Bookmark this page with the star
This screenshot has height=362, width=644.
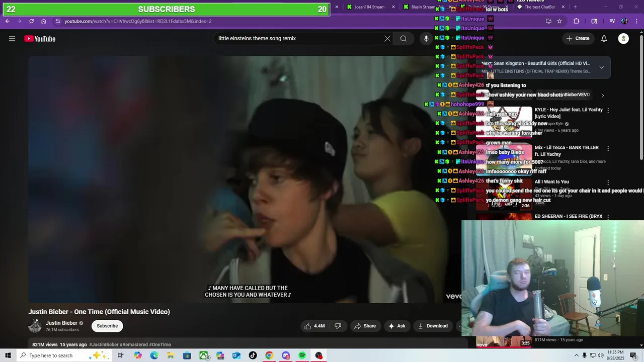tap(559, 21)
